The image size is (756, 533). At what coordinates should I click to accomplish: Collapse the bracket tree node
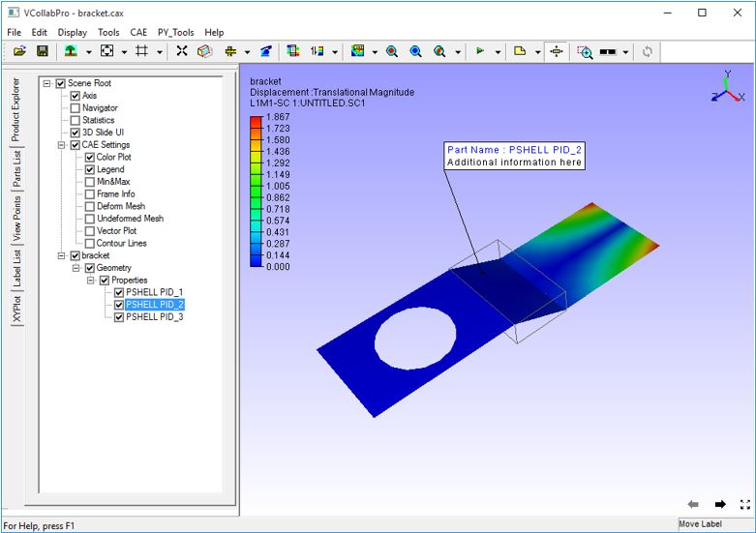coord(61,255)
